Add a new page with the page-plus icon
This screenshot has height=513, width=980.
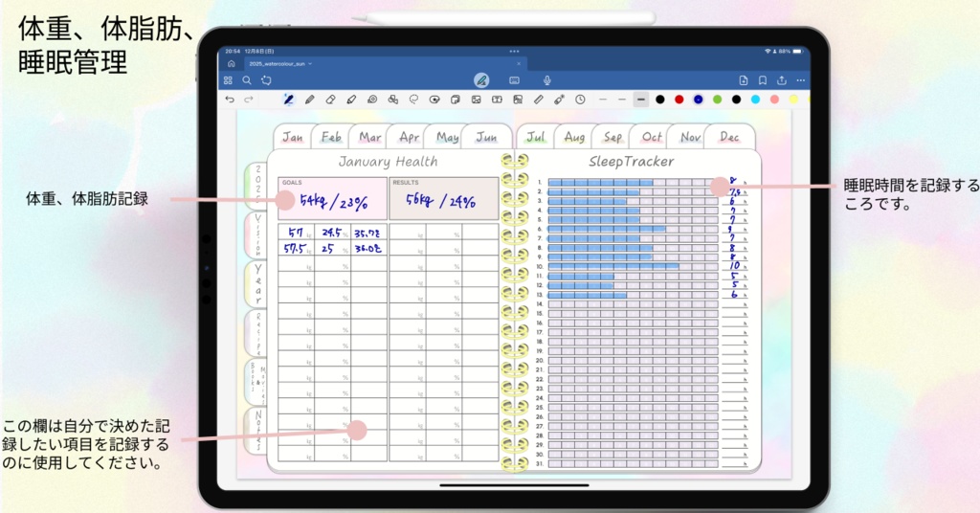(743, 80)
